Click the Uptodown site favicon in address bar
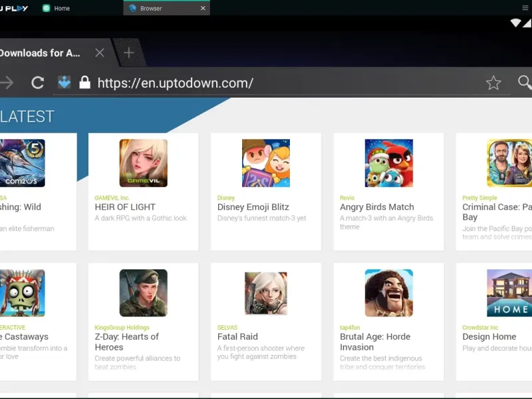The image size is (532, 399). point(64,83)
